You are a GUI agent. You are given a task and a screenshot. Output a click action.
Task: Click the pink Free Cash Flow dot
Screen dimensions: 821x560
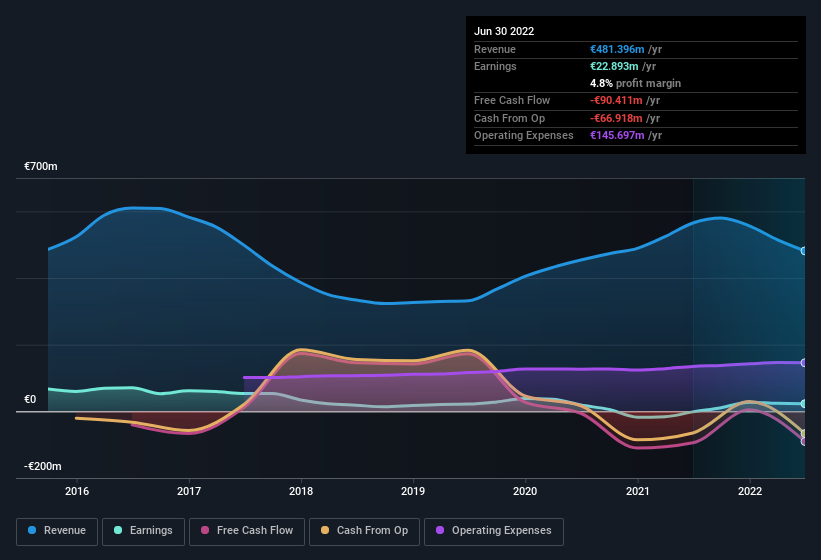[204, 531]
